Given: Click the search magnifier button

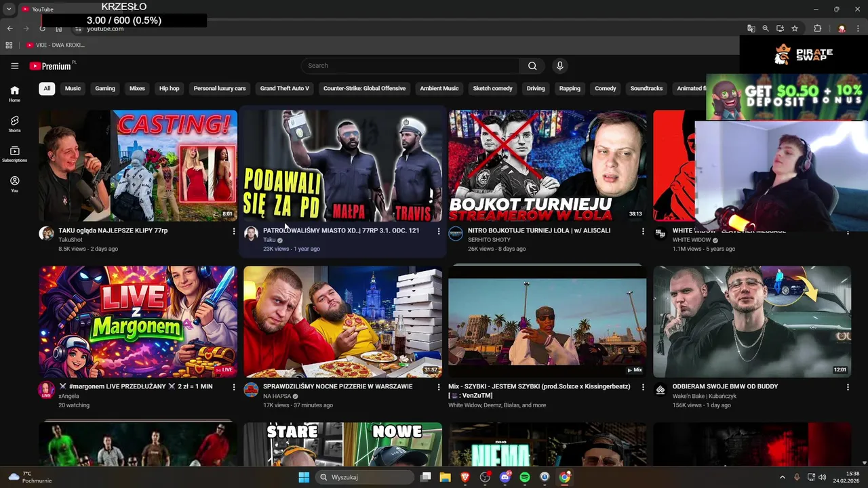Looking at the screenshot, I should point(532,66).
